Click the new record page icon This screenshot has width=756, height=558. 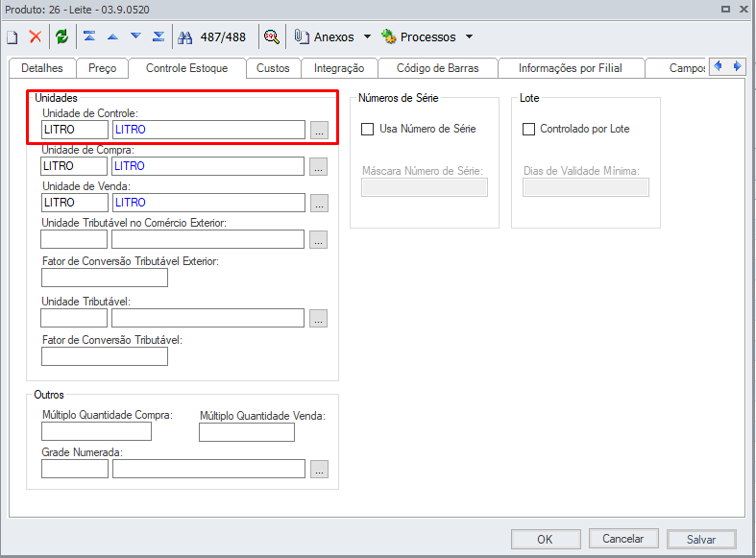[12, 37]
